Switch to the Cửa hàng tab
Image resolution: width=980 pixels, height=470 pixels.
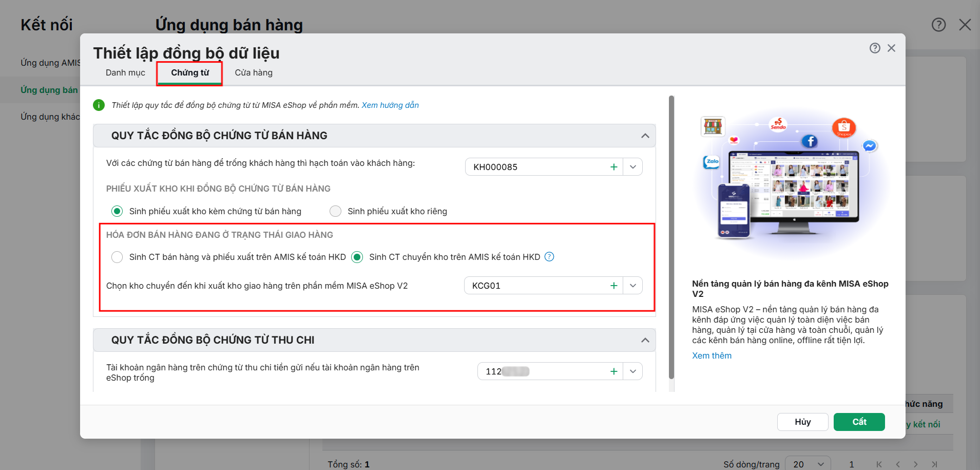(254, 73)
